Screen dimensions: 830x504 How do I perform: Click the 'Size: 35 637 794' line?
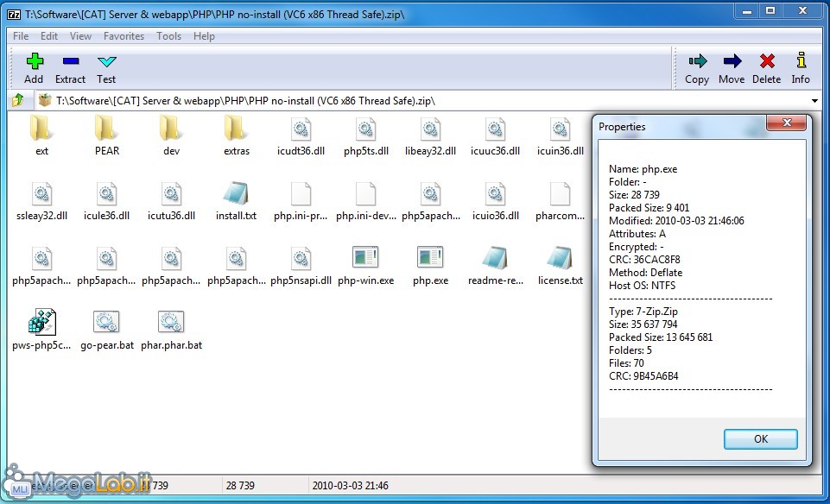point(643,324)
